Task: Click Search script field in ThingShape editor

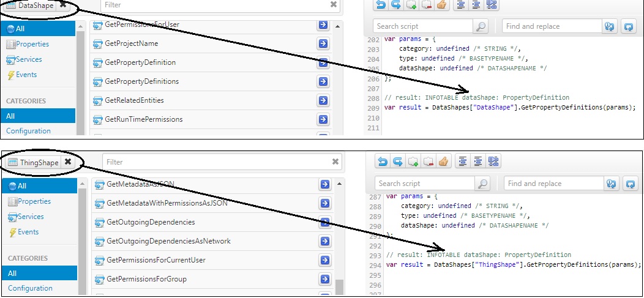Action: tap(425, 184)
